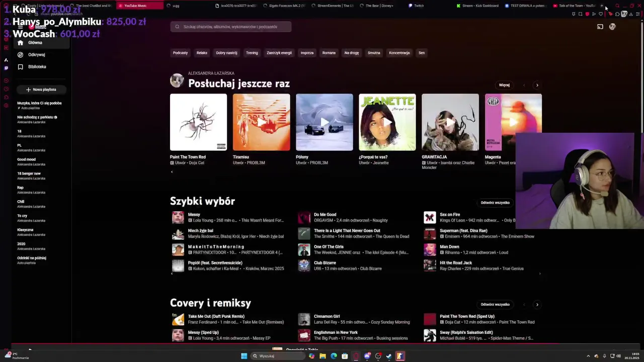Play the Paint The Town Red album cover
The image size is (644, 362).
pos(198,122)
